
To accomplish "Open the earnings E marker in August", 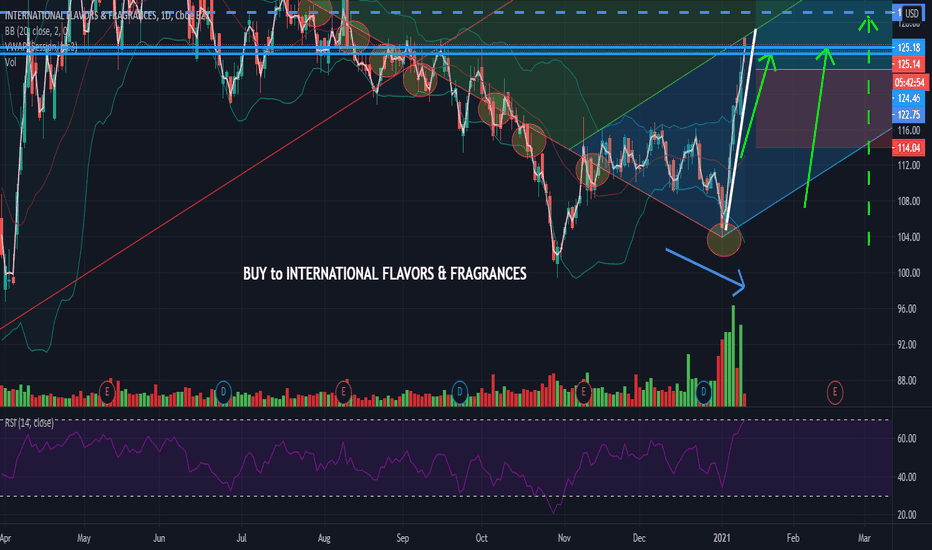I will coord(343,392).
